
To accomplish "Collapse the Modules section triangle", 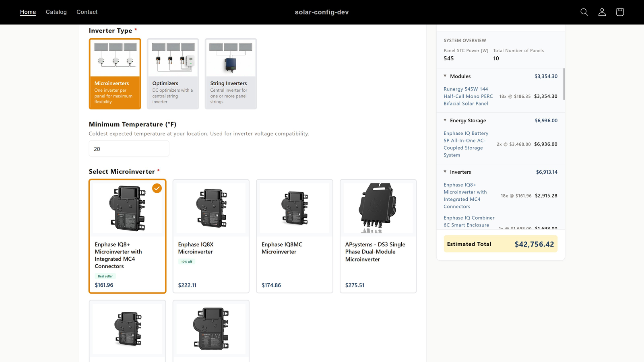I will coord(445,76).
